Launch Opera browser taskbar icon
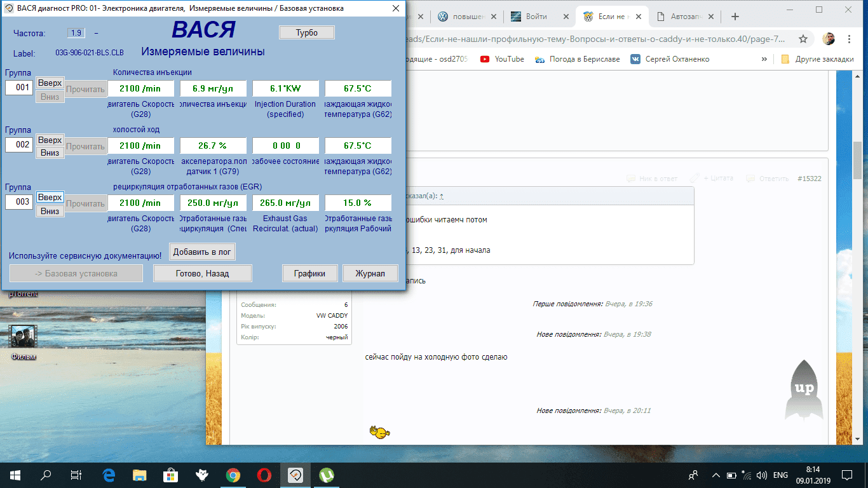 (264, 475)
